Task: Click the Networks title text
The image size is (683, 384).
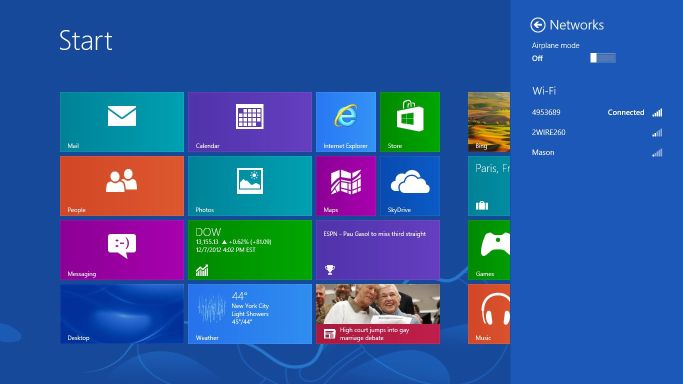Action: tap(577, 25)
